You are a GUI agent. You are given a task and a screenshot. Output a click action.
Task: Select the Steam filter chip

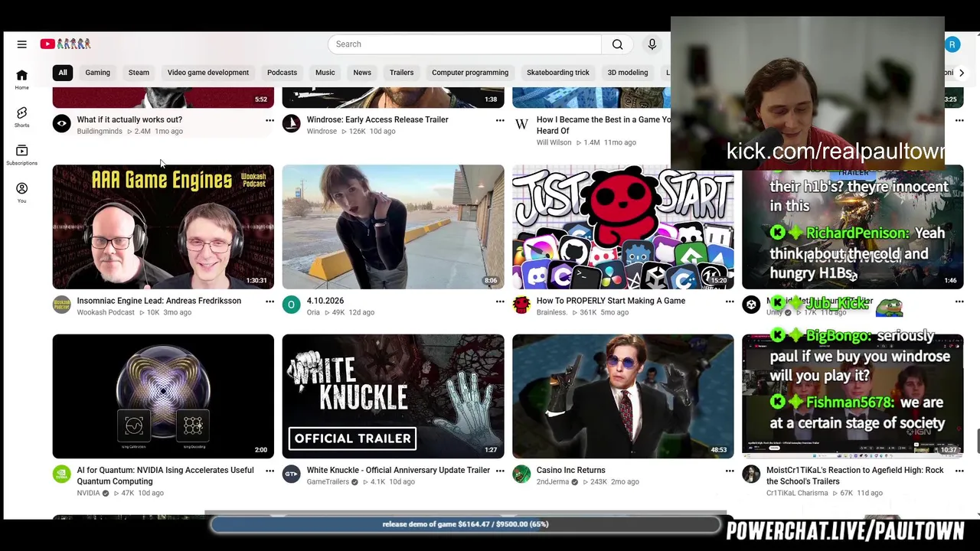coord(139,73)
